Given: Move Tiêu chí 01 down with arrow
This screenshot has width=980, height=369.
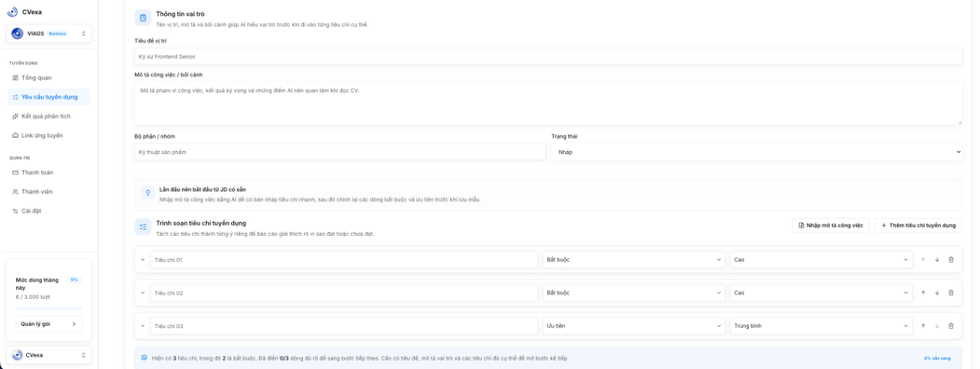Looking at the screenshot, I should [x=938, y=260].
